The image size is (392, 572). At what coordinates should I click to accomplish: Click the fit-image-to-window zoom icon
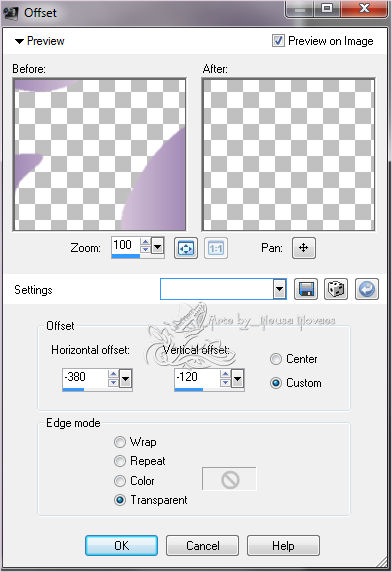pyautogui.click(x=186, y=248)
